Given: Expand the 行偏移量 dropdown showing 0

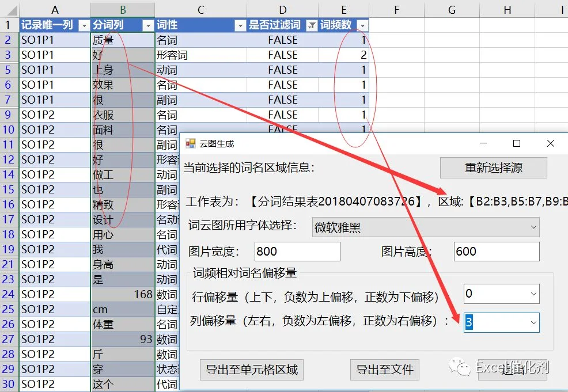Looking at the screenshot, I should click(x=533, y=294).
